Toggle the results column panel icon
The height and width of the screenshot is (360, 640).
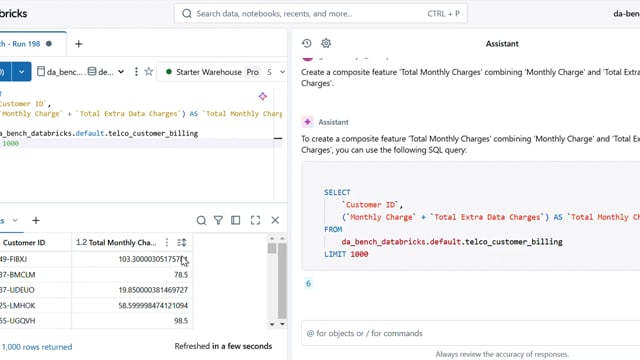(236, 220)
